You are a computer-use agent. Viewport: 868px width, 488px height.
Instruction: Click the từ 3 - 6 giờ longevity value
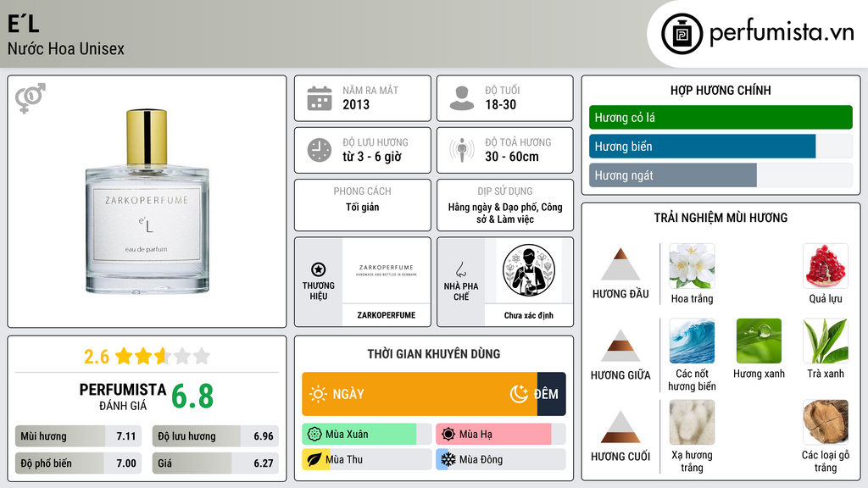372,157
